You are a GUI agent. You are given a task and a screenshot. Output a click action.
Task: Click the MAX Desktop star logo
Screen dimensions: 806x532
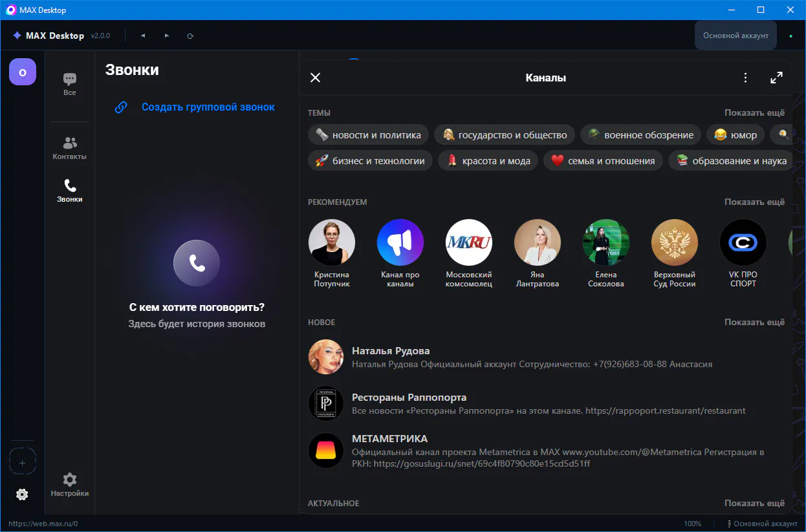[17, 36]
